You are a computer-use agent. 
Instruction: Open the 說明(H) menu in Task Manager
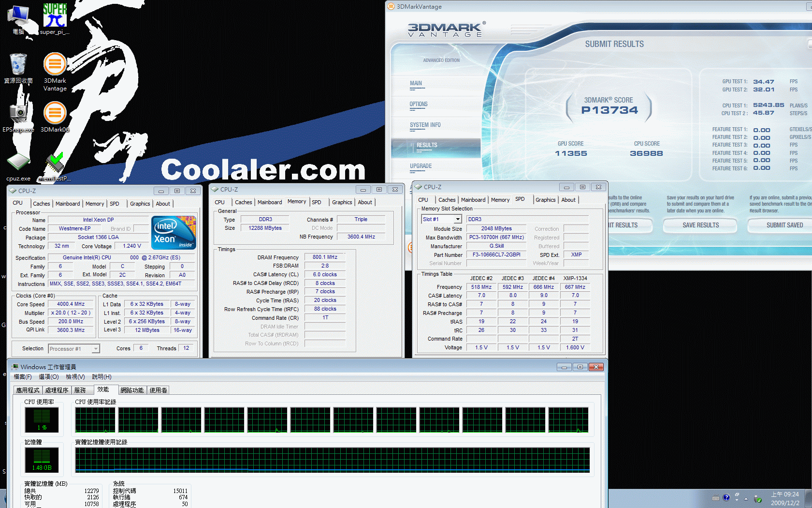pos(102,377)
